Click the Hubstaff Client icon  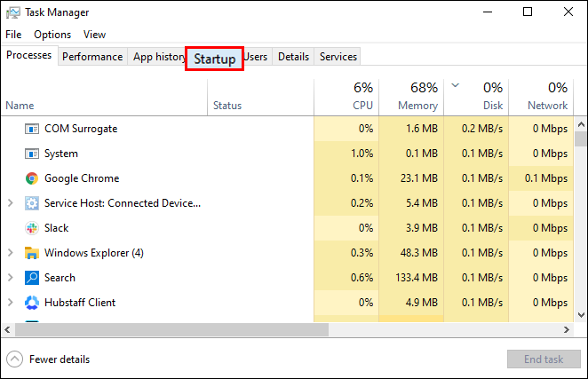[32, 303]
